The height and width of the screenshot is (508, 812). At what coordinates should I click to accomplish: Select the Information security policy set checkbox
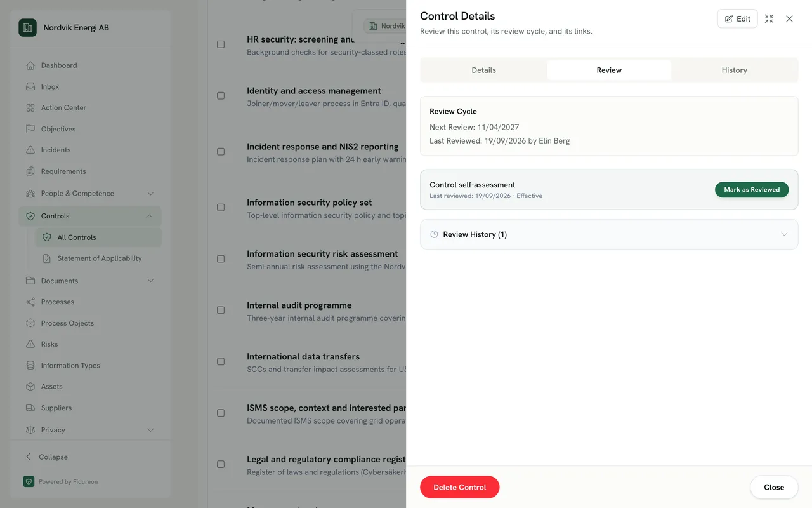click(221, 208)
